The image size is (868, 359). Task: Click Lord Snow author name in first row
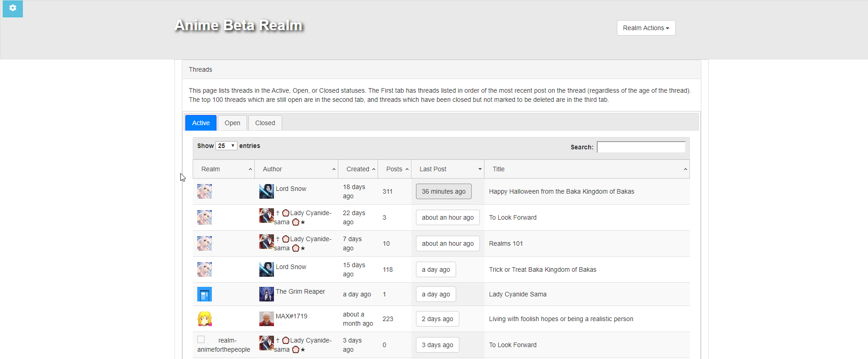(291, 189)
